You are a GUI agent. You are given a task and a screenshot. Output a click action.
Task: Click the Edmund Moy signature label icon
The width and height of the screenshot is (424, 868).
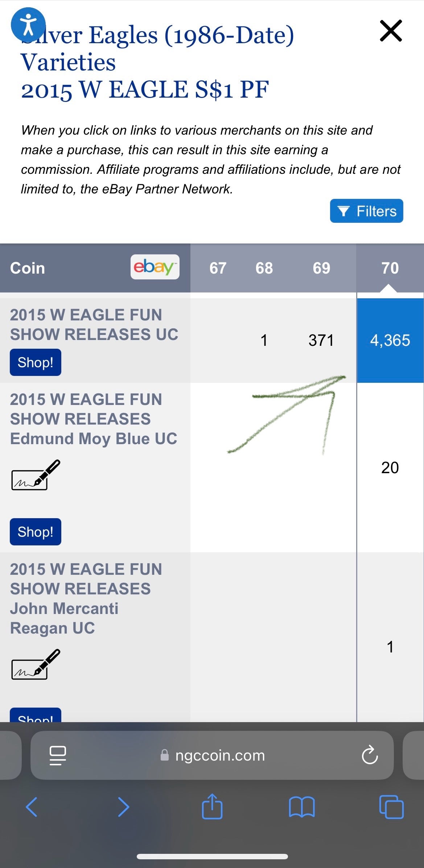point(36,475)
